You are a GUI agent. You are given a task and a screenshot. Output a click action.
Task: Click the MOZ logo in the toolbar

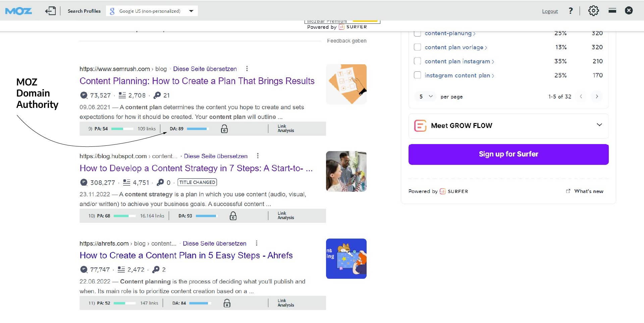18,11
